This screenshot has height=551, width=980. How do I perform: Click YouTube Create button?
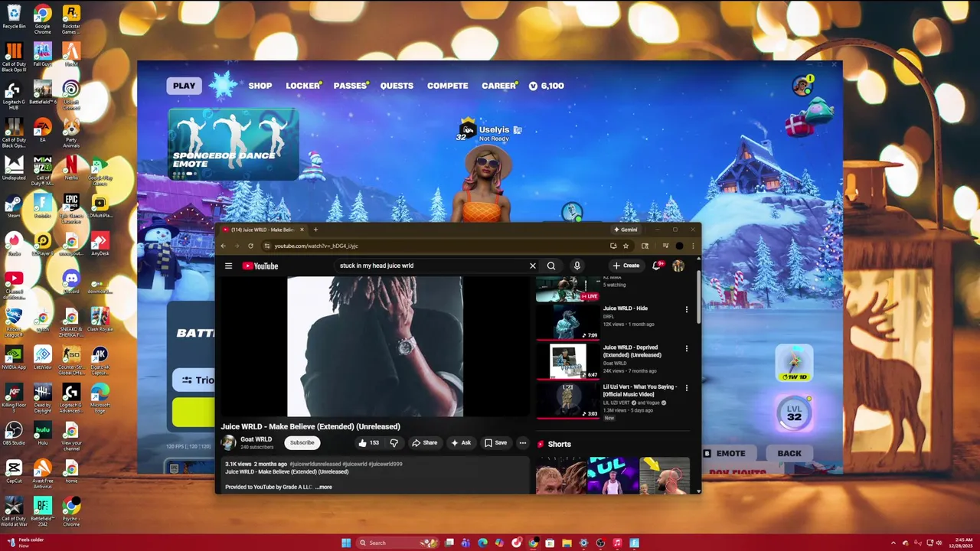[x=626, y=266]
